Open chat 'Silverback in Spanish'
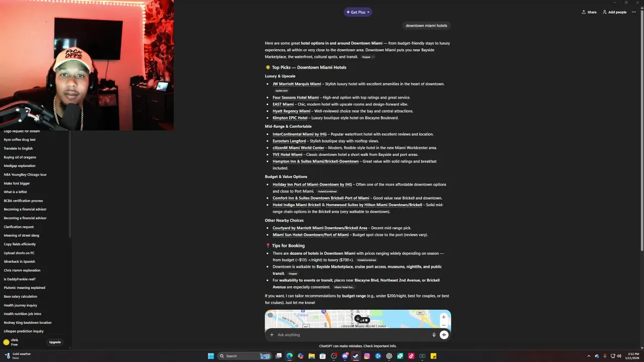The height and width of the screenshot is (362, 644). [x=19, y=261]
